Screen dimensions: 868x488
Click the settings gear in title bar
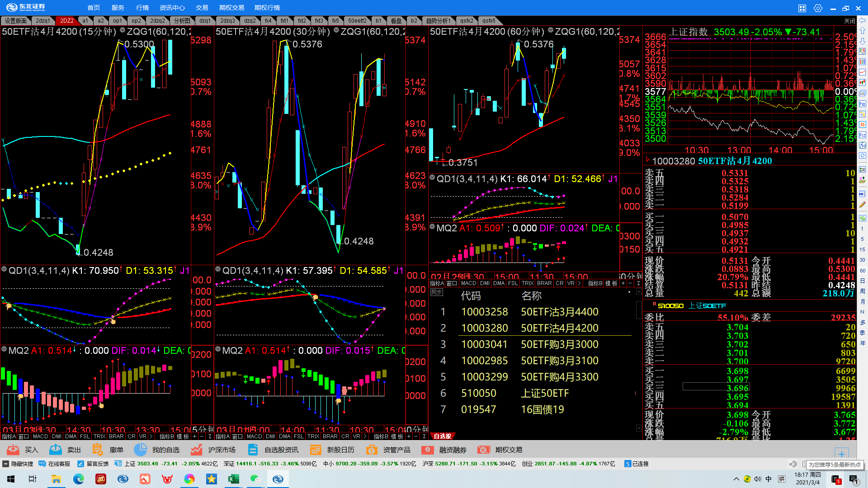click(x=818, y=8)
